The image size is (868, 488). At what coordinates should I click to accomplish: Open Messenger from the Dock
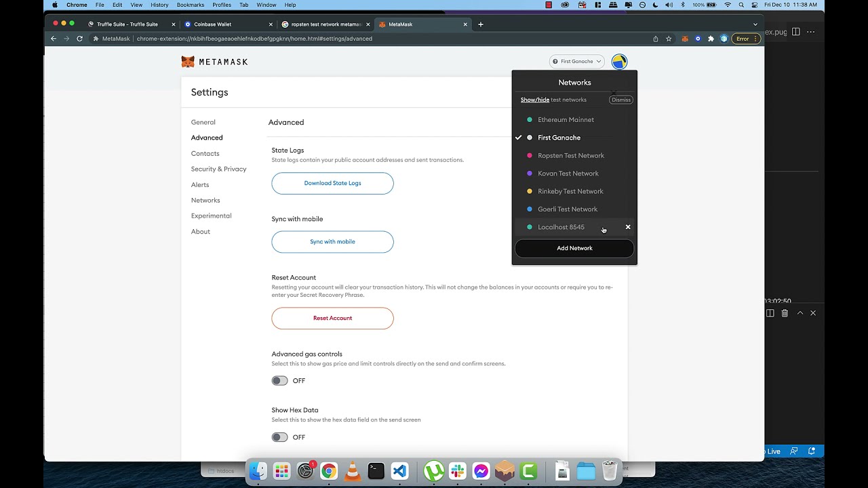481,470
